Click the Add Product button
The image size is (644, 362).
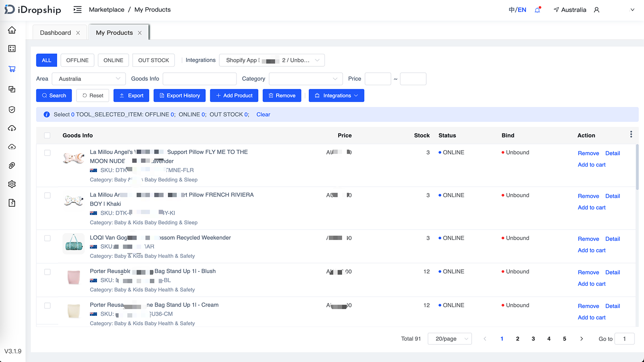tap(234, 96)
